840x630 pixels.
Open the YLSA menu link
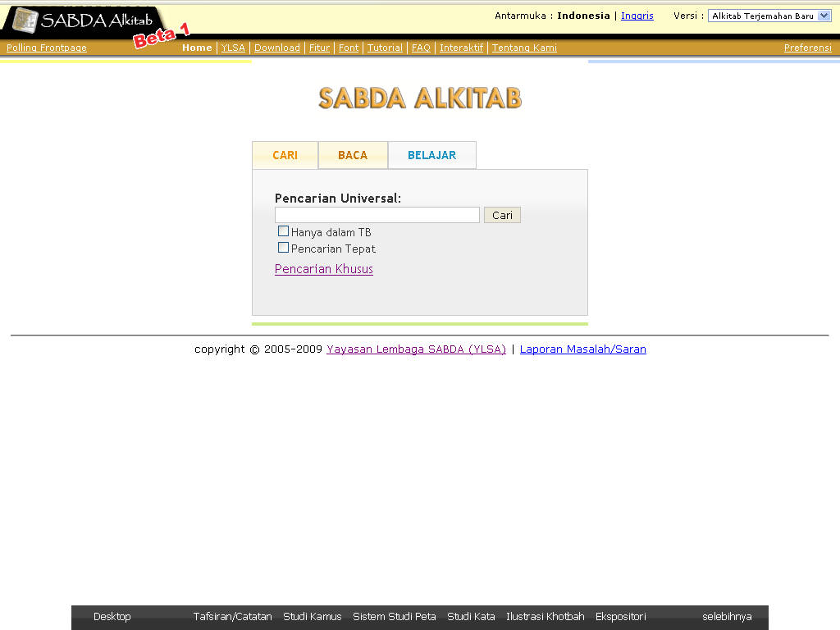pyautogui.click(x=233, y=48)
